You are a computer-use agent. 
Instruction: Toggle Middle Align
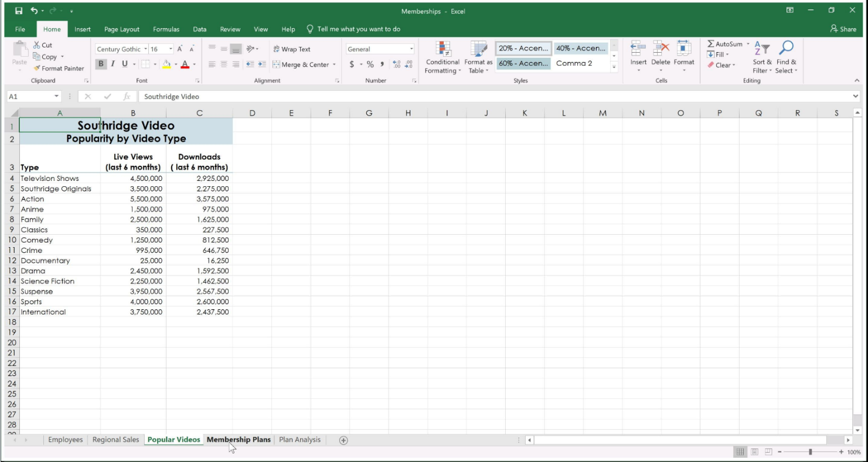[224, 49]
